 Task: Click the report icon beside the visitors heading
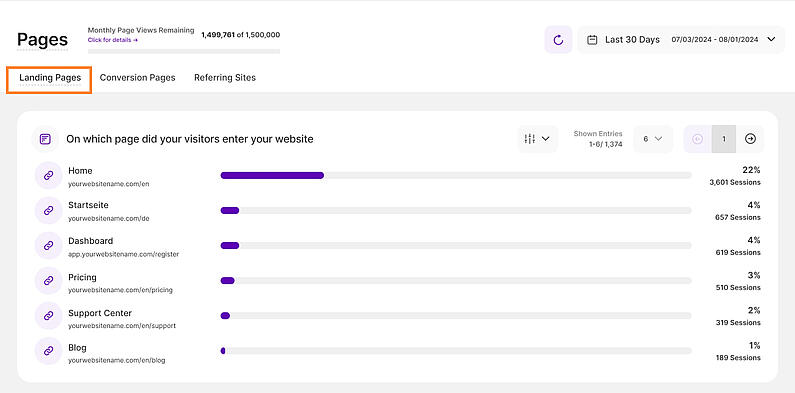click(45, 139)
